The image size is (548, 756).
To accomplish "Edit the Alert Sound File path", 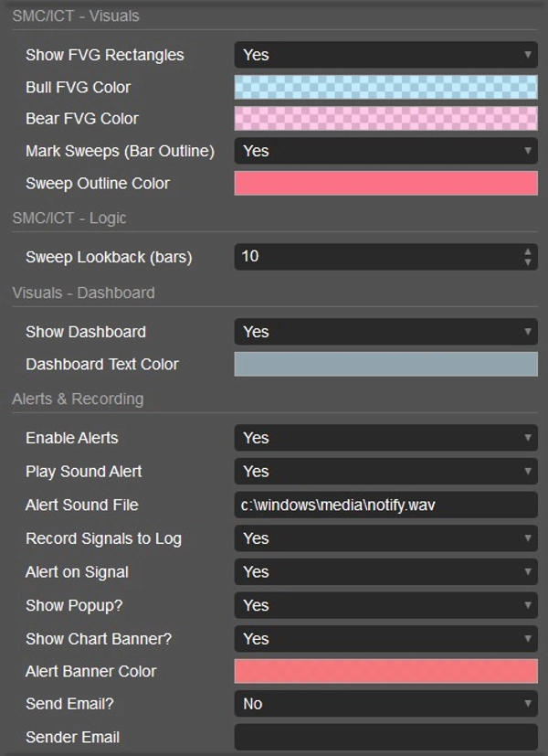I will (x=384, y=505).
